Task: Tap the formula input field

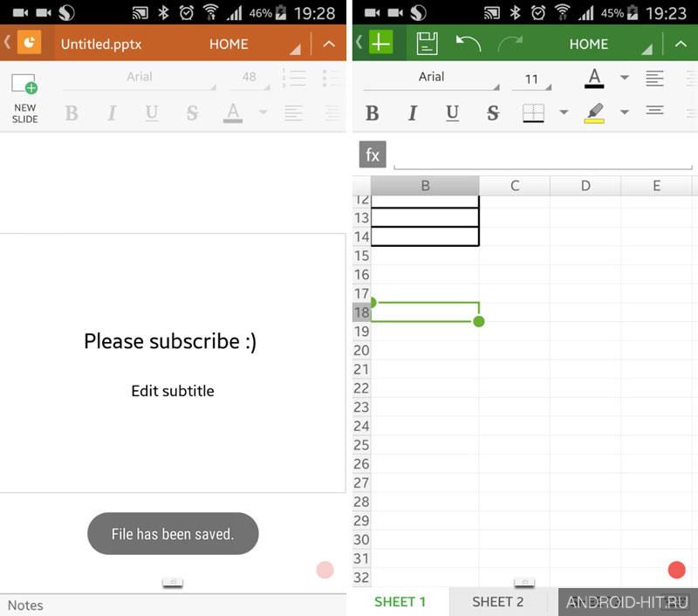Action: pyautogui.click(x=543, y=157)
